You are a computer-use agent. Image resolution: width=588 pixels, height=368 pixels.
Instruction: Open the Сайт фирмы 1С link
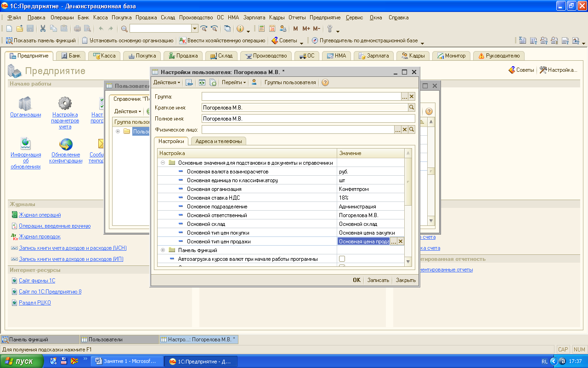(37, 281)
